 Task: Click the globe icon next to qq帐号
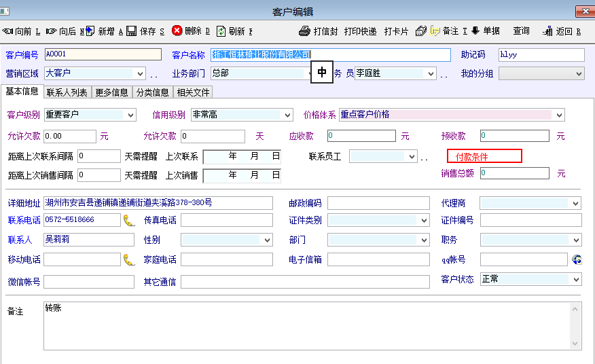(577, 259)
